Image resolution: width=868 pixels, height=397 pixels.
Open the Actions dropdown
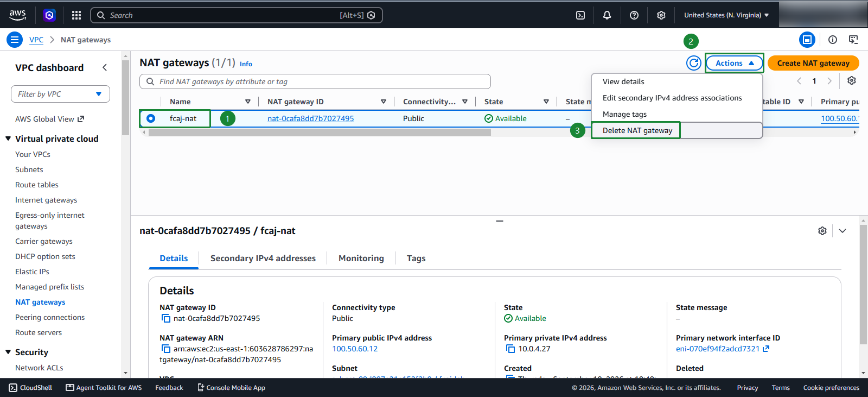(x=735, y=63)
